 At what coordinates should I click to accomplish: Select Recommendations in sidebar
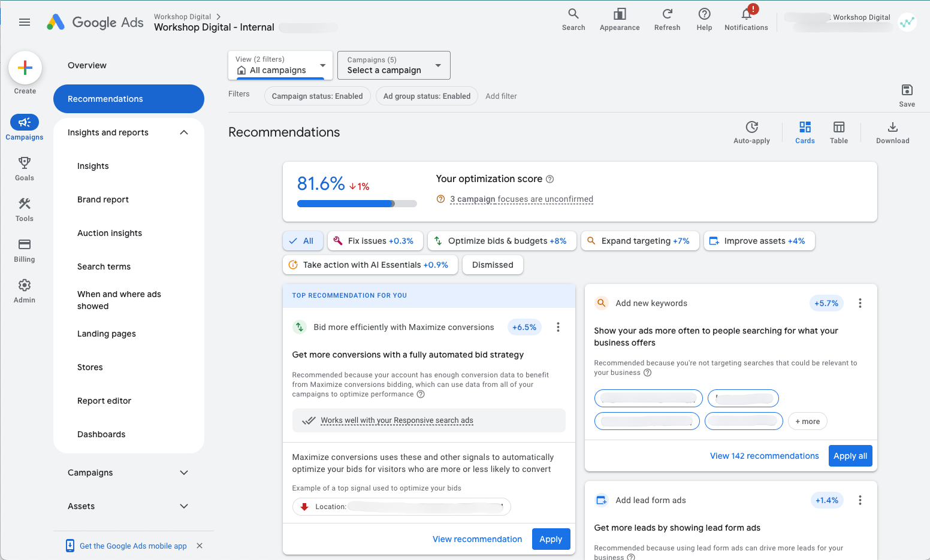coord(129,99)
